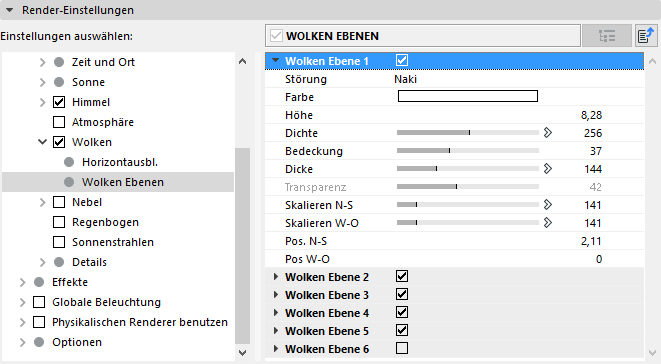The image size is (661, 364).
Task: Click the settings tree scroll down arrow
Action: pos(242,353)
